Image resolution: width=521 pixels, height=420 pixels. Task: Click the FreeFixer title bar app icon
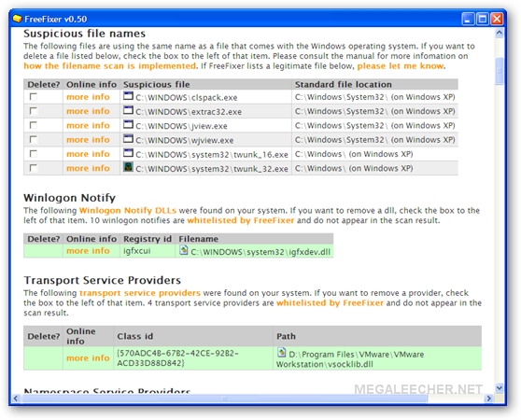[17, 19]
